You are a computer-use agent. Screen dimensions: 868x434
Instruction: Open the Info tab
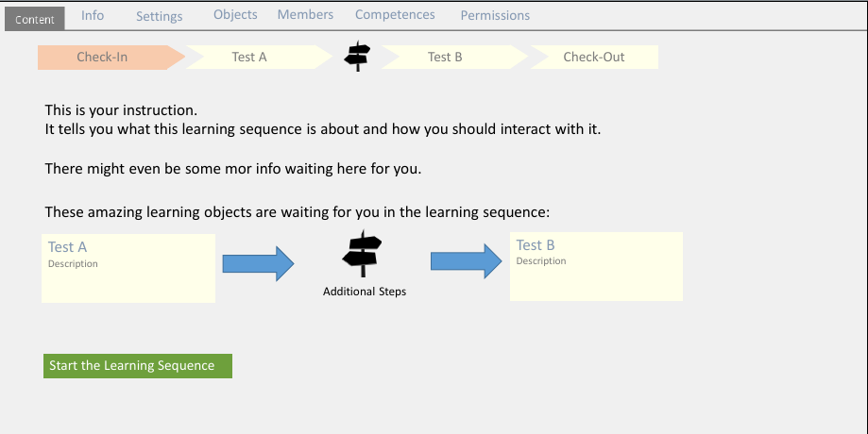click(93, 15)
